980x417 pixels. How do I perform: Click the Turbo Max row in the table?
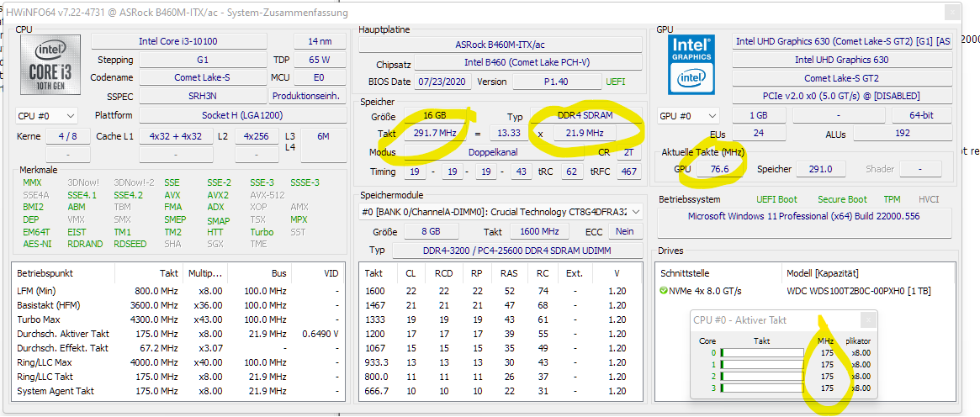tap(178, 319)
